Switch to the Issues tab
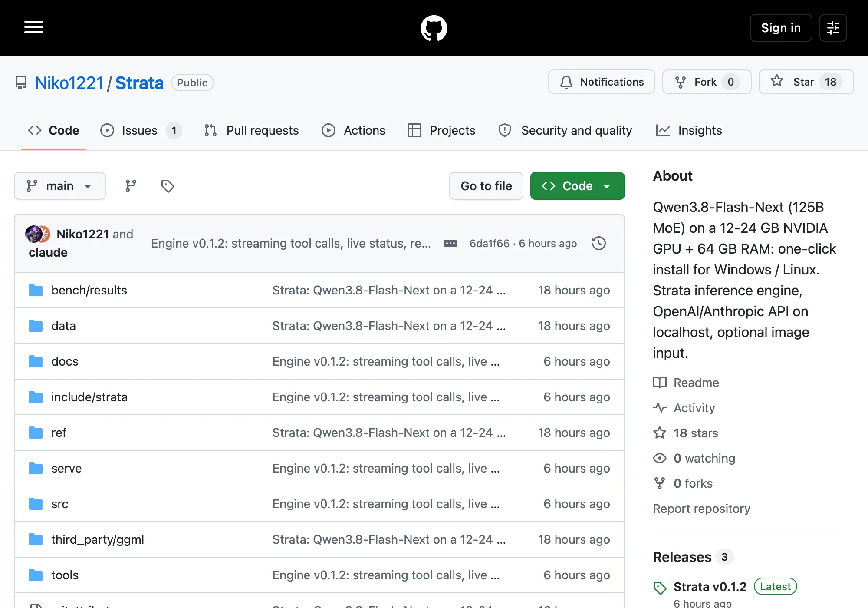868x608 pixels. click(x=141, y=130)
